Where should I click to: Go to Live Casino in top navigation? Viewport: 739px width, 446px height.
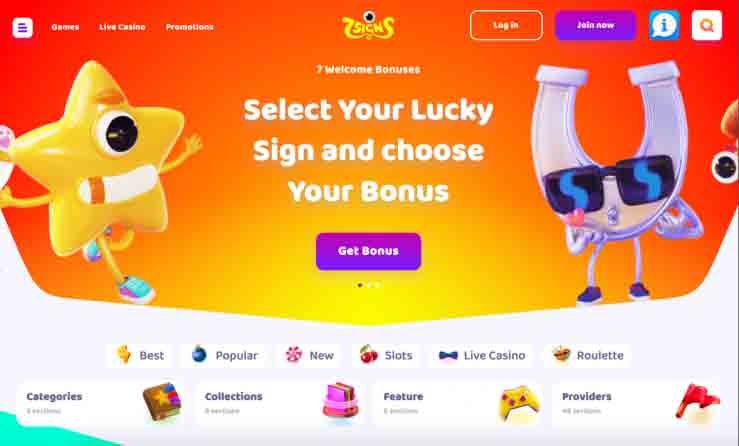pyautogui.click(x=122, y=27)
